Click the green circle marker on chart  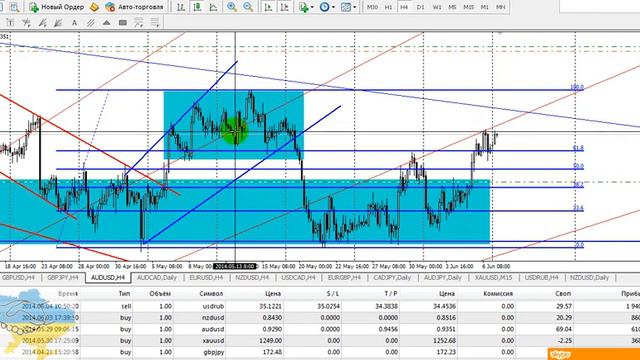[x=234, y=131]
